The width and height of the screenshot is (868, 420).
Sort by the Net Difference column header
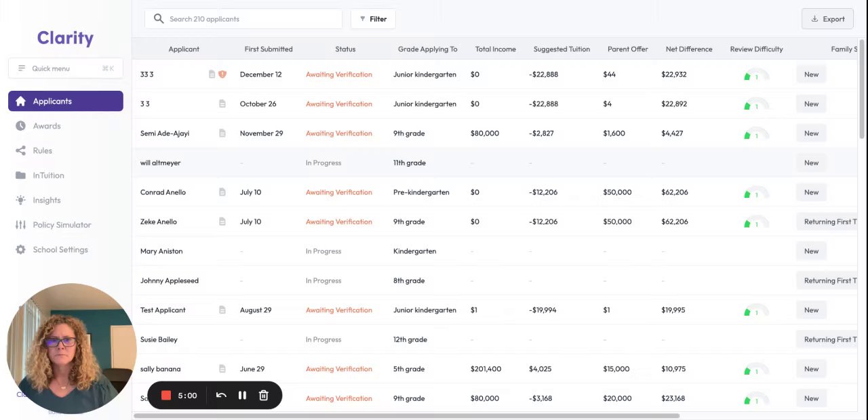click(x=689, y=49)
